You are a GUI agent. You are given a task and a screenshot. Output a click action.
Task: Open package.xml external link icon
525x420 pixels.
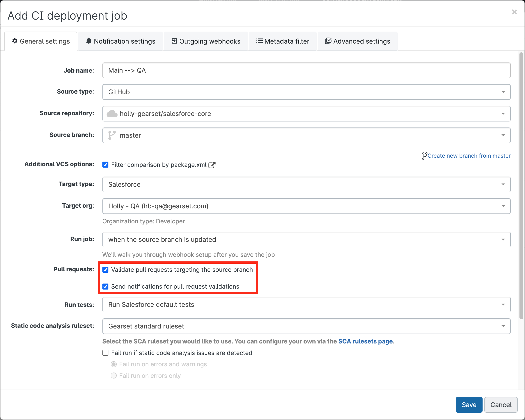212,165
